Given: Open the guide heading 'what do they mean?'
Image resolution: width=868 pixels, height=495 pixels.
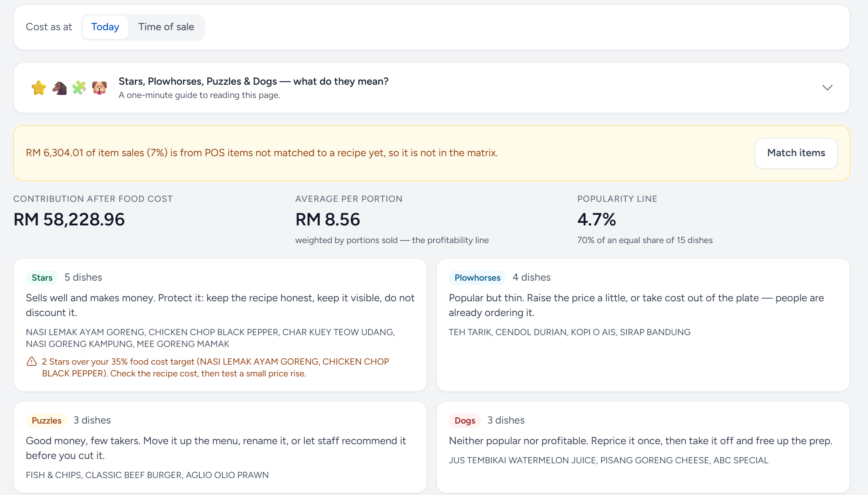Looking at the screenshot, I should coord(253,81).
